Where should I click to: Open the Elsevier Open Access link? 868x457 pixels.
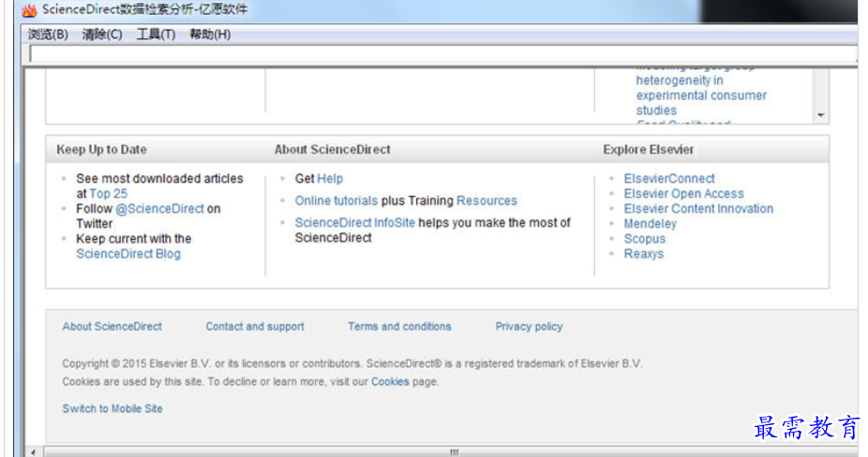point(683,194)
